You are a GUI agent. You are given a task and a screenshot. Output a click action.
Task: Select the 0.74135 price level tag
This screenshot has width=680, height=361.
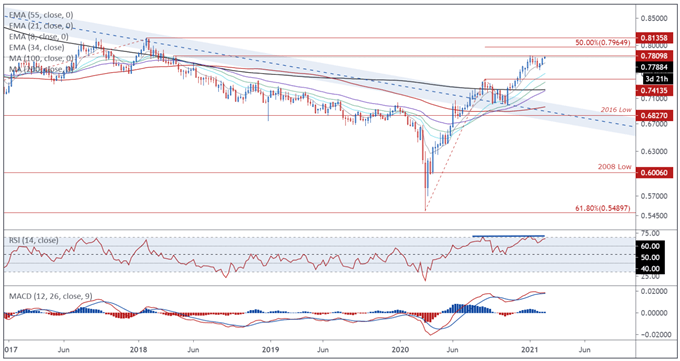click(x=654, y=90)
